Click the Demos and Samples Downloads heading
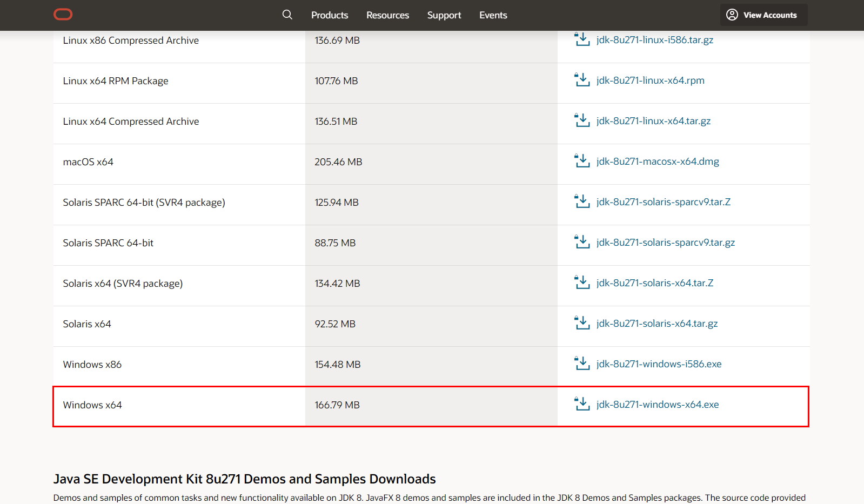 coord(244,479)
